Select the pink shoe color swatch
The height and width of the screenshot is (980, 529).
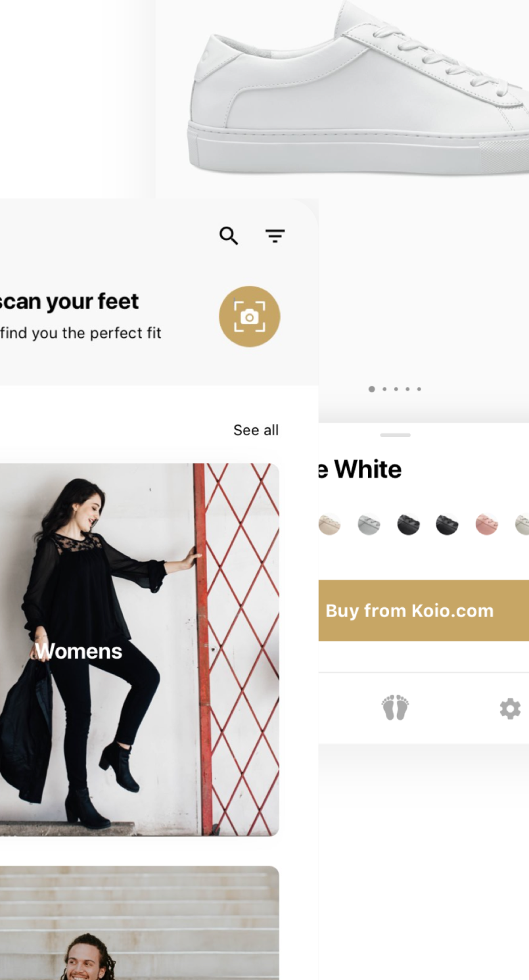(486, 525)
